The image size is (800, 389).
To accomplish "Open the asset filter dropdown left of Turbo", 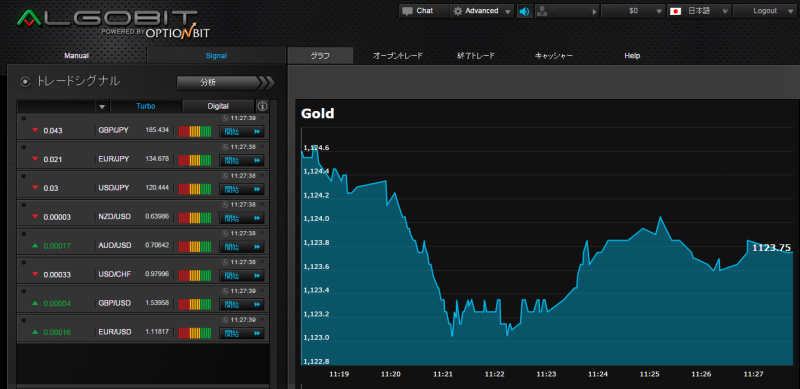I will click(102, 107).
